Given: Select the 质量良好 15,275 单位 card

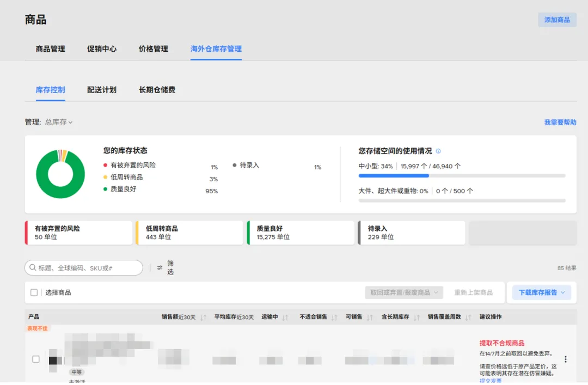Looking at the screenshot, I should pos(301,233).
